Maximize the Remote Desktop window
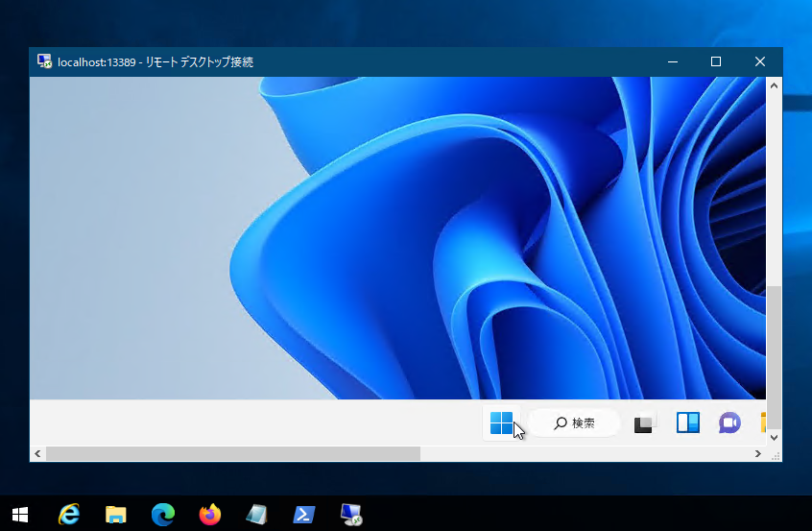 point(716,61)
